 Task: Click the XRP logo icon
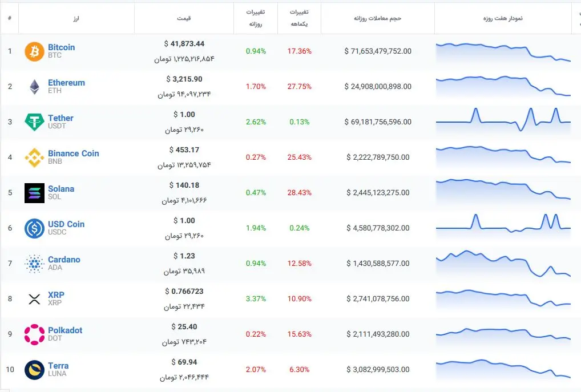34,299
